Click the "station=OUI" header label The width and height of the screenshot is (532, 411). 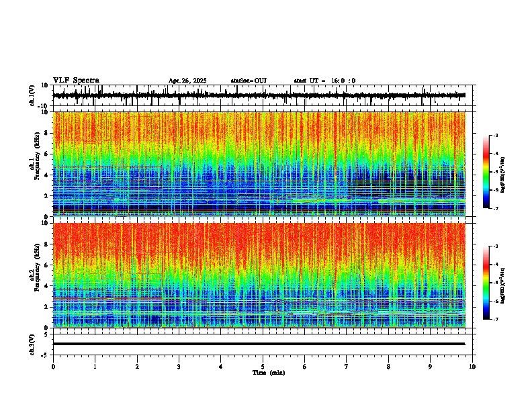[249, 81]
